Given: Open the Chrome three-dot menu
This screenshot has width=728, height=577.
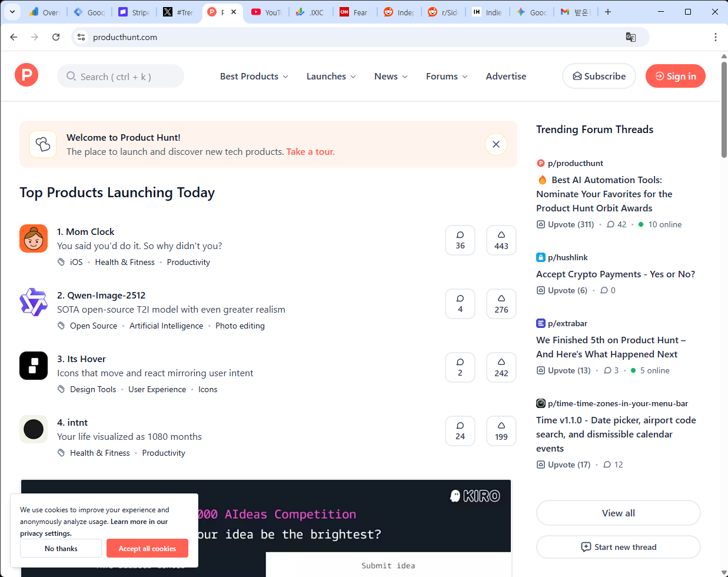Looking at the screenshot, I should (715, 37).
